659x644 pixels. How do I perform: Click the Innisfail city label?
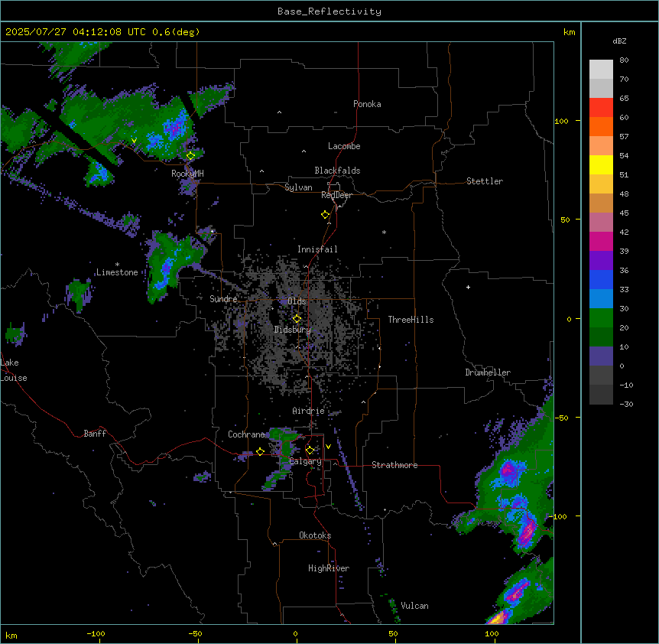point(317,249)
